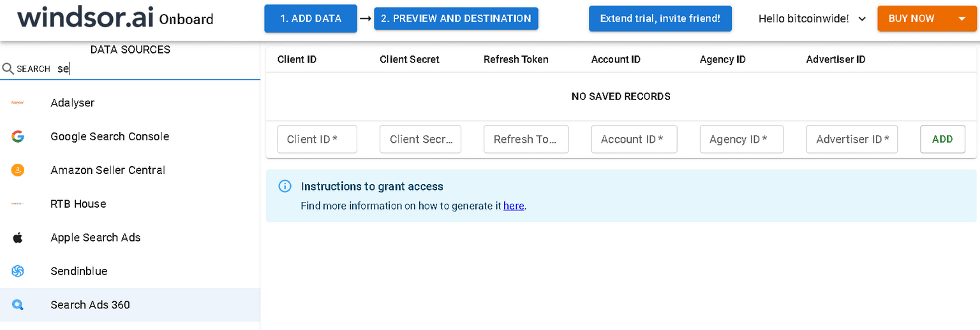The width and height of the screenshot is (980, 330).
Task: Click the Amazon Seller Central icon
Action: [x=18, y=170]
